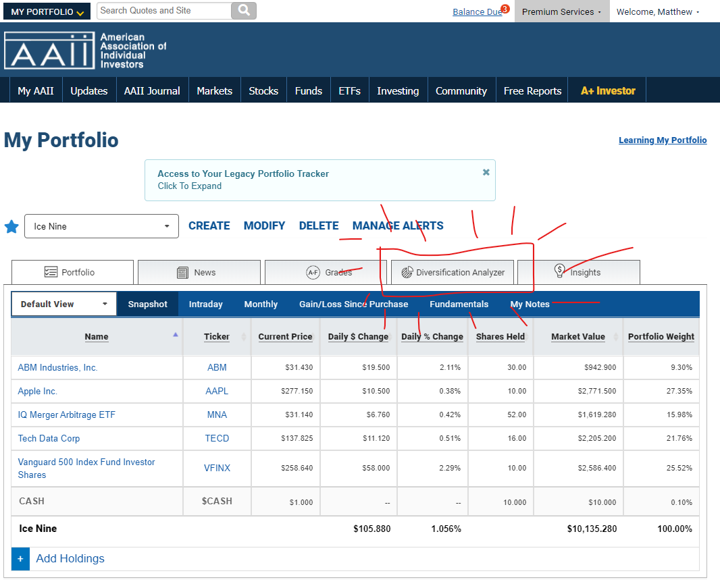Open the My AAII menu
This screenshot has height=588, width=720.
point(36,91)
